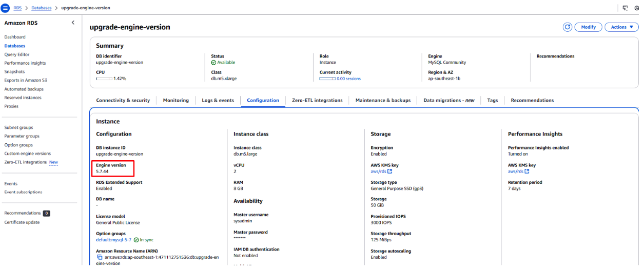
Task: Click the In sync status icon
Action: (x=136, y=240)
